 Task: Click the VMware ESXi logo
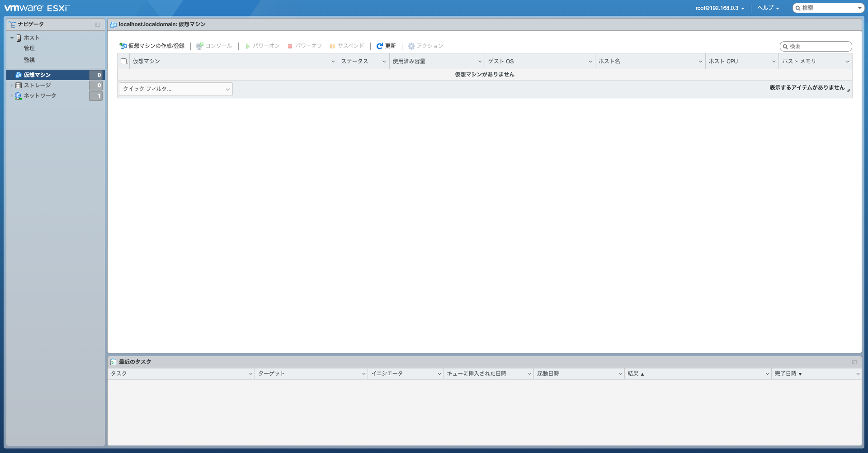pos(37,8)
